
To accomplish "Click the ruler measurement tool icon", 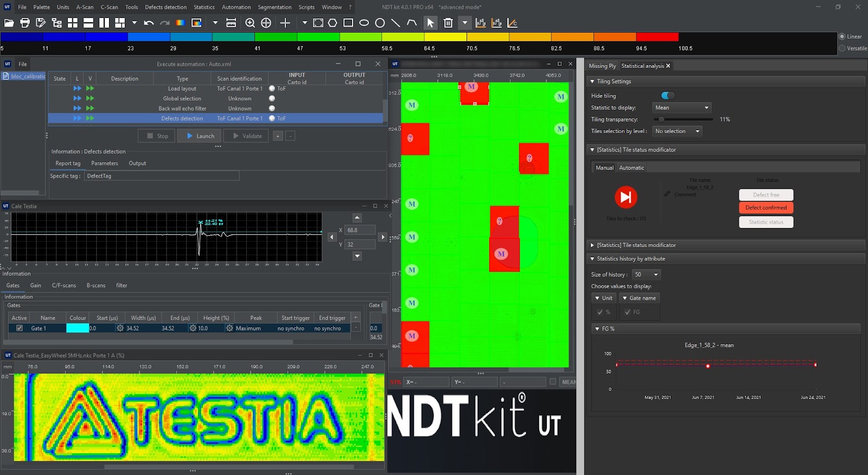I will point(231,23).
